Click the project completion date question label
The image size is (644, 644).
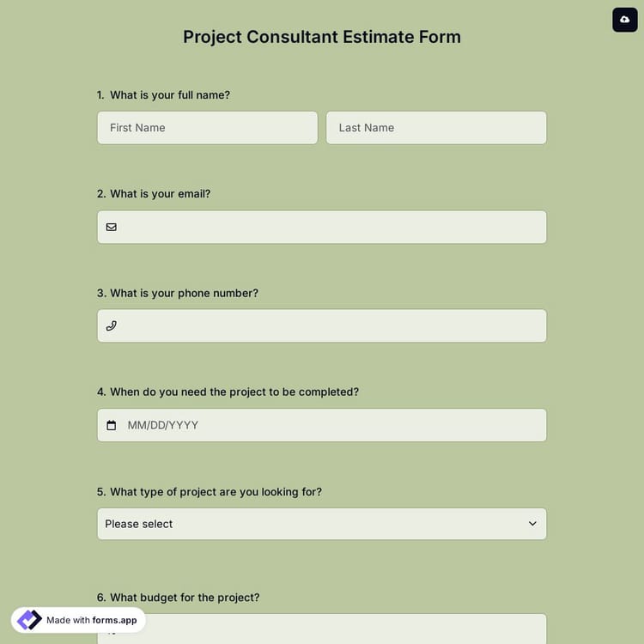click(234, 392)
